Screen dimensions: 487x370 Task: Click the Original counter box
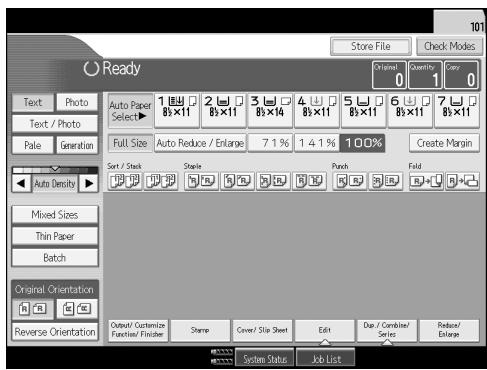(389, 75)
